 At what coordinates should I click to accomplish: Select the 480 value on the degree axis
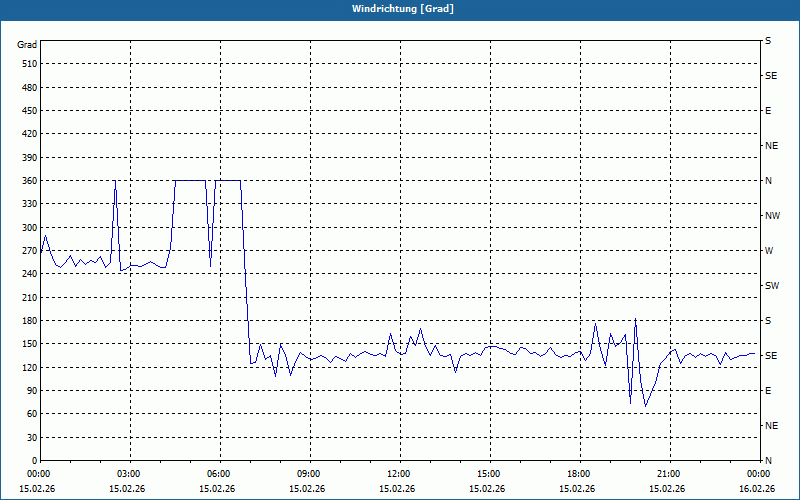pos(29,87)
